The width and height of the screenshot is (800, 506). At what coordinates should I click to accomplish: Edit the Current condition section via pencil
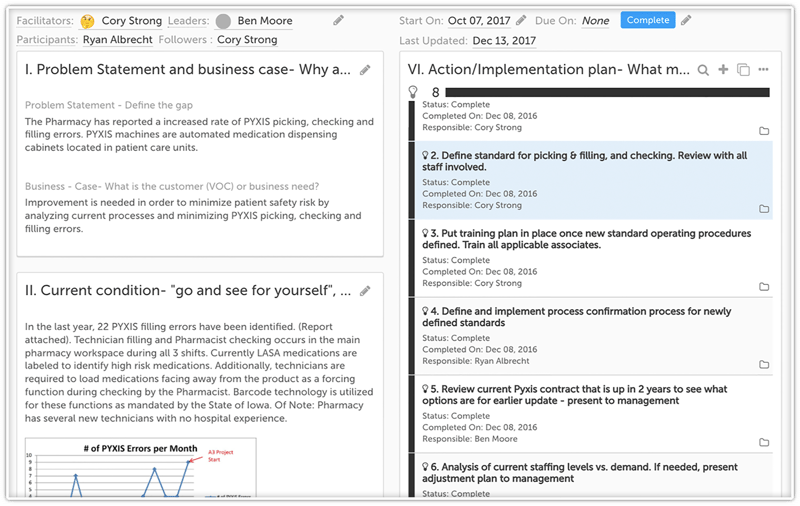(x=365, y=291)
